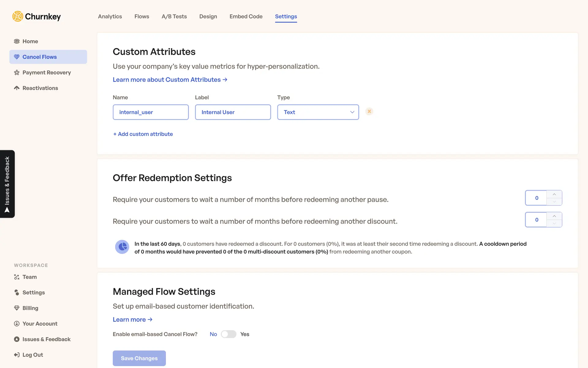Toggle the email-based Cancel Flow switch
This screenshot has height=368, width=588.
[x=228, y=334]
